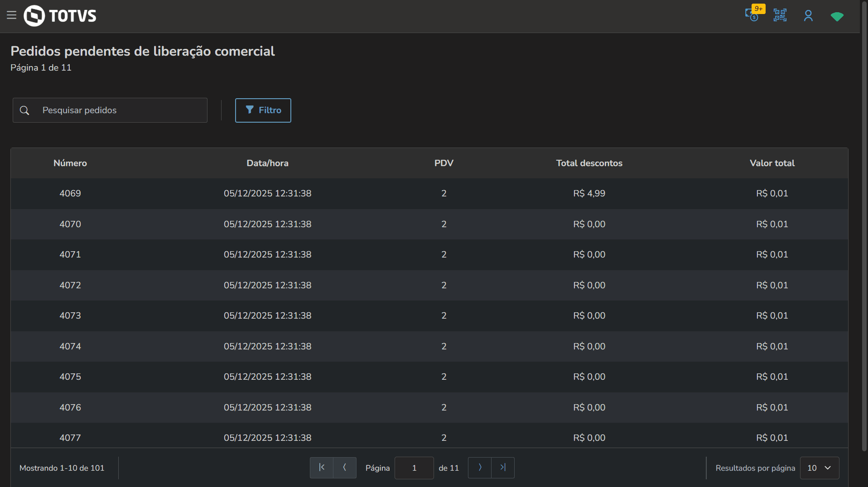Jump to the last page arrow
This screenshot has width=868, height=487.
pyautogui.click(x=503, y=468)
